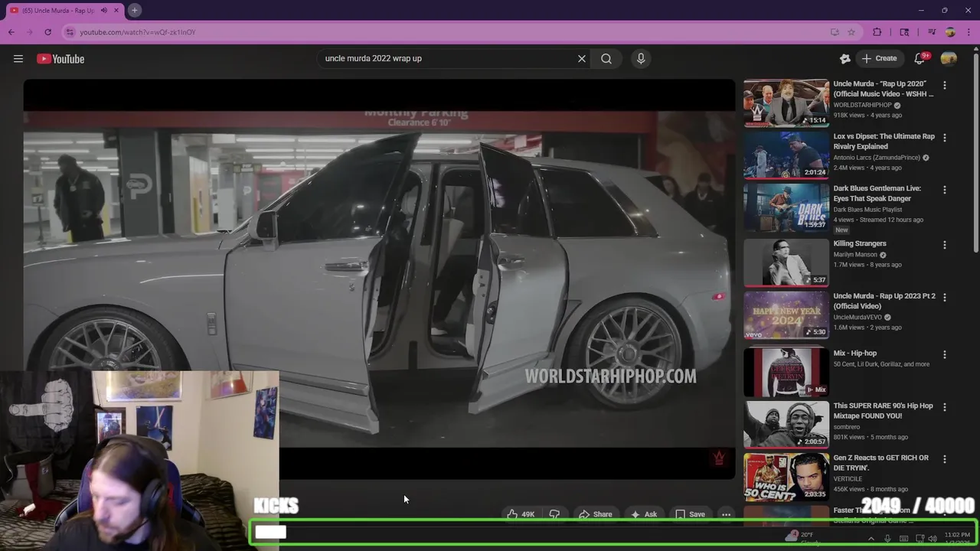This screenshot has height=551, width=980.
Task: Bookmark this tab with the star
Action: coord(851,32)
